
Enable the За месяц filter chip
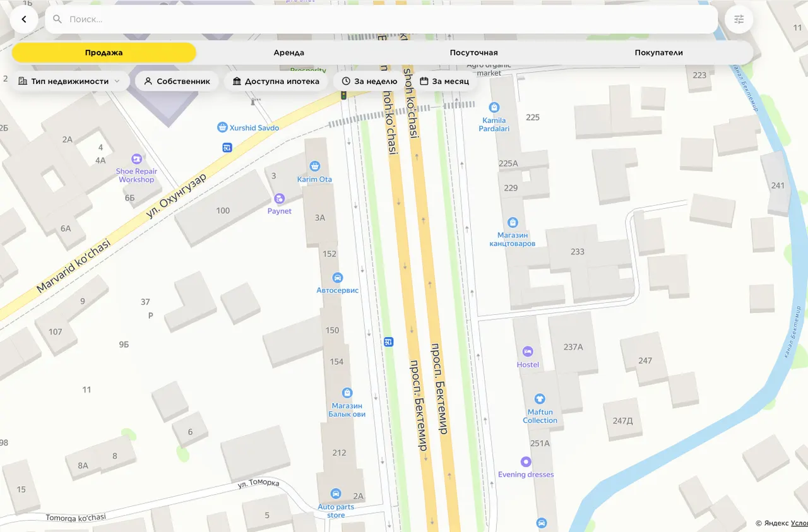(444, 81)
